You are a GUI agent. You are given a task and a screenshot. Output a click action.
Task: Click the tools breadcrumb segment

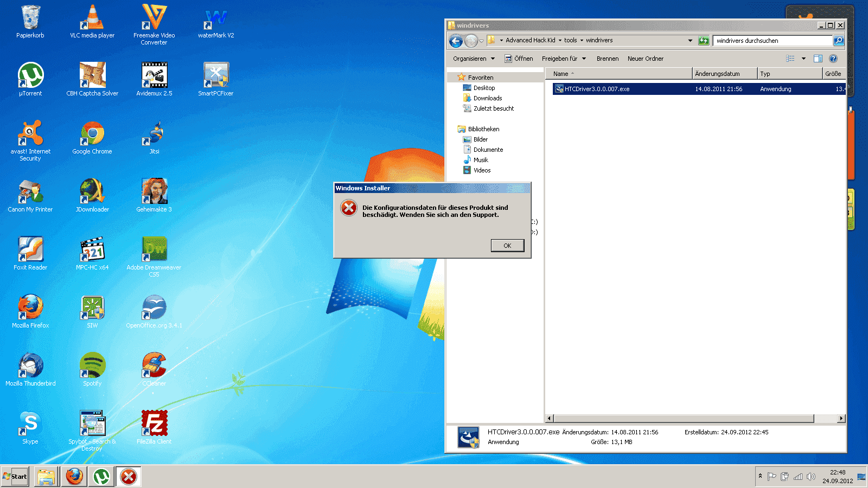point(570,40)
